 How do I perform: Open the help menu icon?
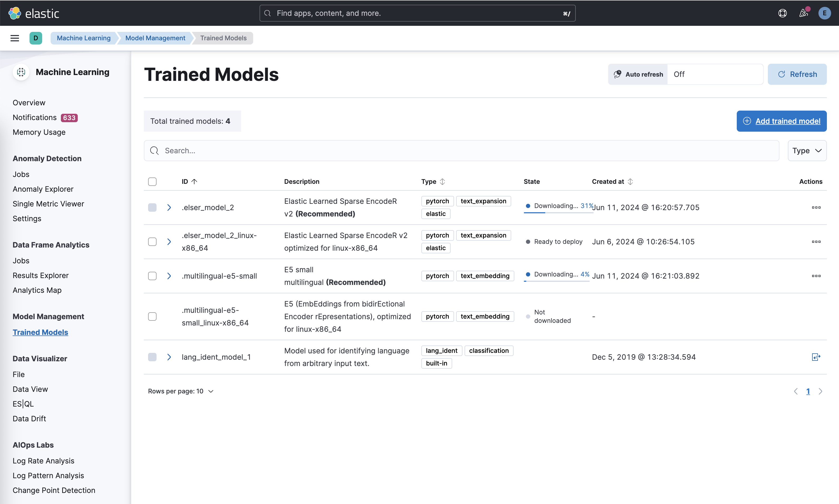point(782,13)
